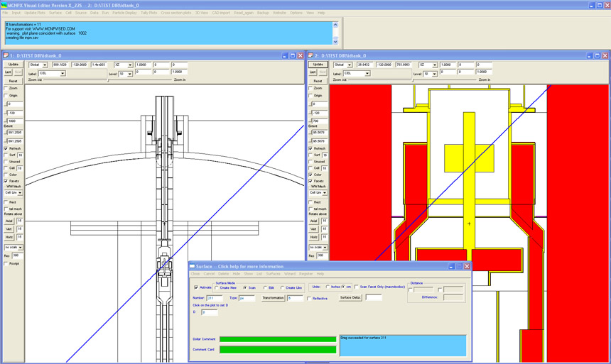Toggle Unused checkbox in plot window 2

(x=310, y=162)
